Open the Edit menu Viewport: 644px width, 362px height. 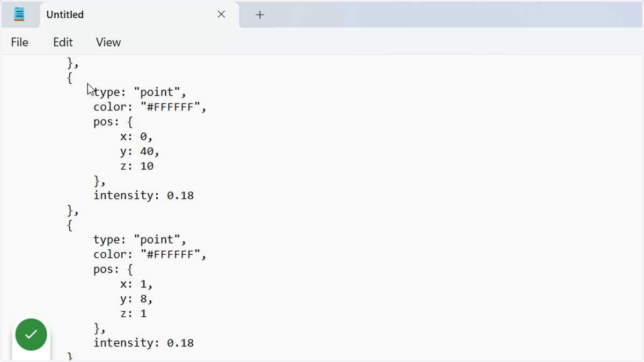(63, 42)
